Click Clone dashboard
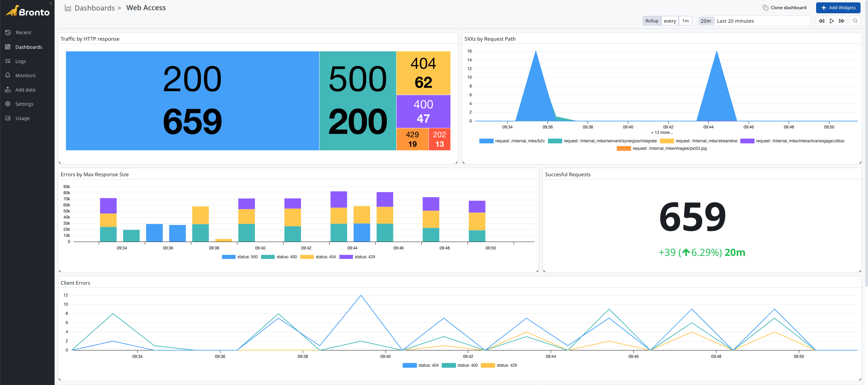Screen dimensions: 868x385 [x=785, y=7]
